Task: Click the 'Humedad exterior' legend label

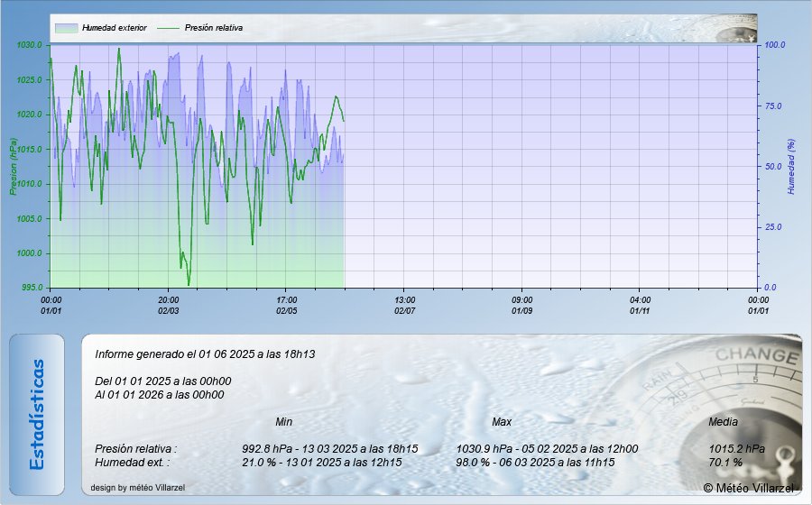Action: 115,28
